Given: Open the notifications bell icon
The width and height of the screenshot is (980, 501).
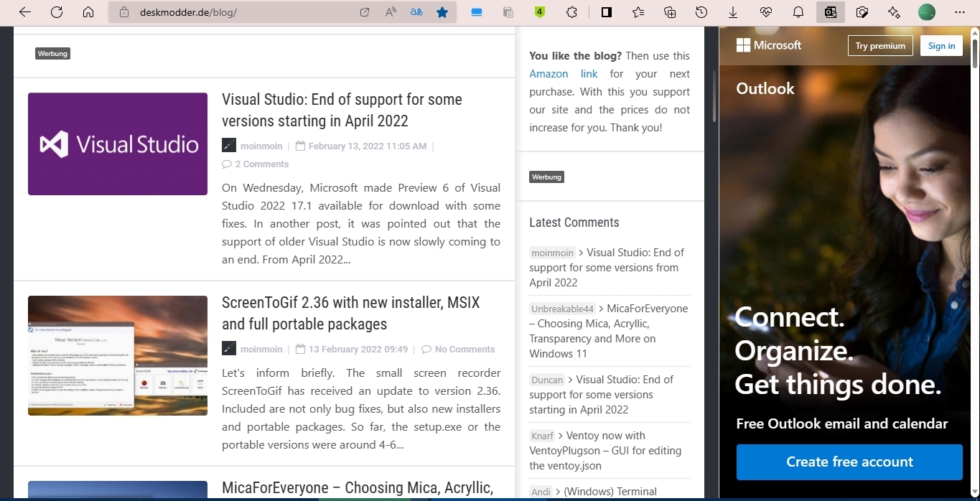Looking at the screenshot, I should pyautogui.click(x=798, y=12).
